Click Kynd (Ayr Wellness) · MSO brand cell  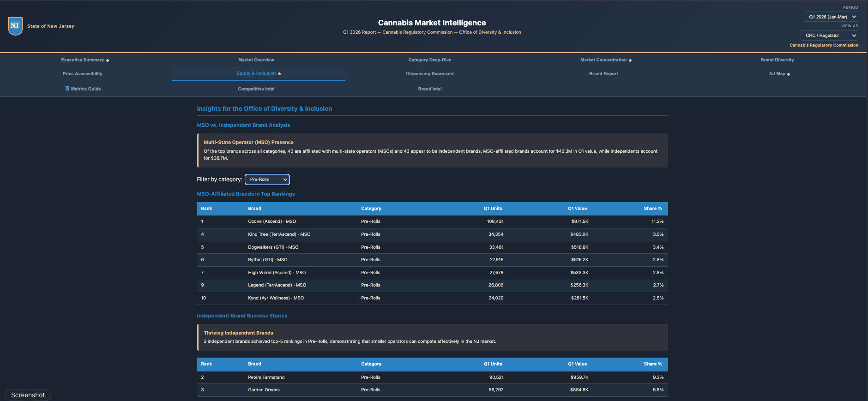pyautogui.click(x=276, y=298)
